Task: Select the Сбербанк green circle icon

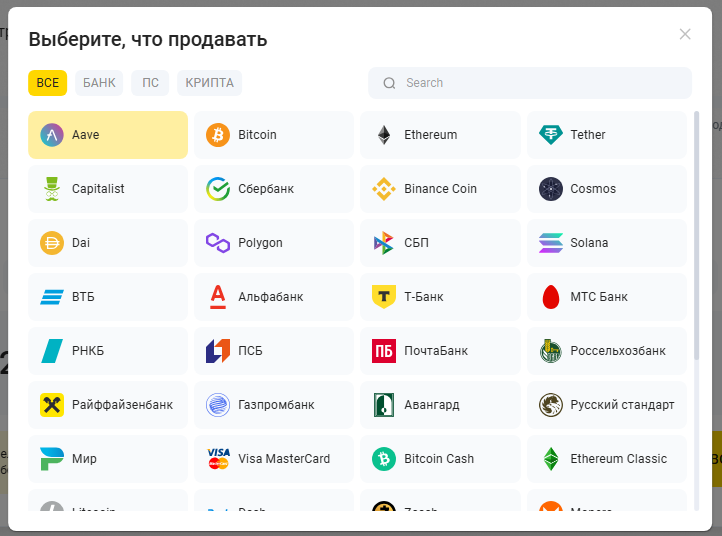Action: click(218, 189)
